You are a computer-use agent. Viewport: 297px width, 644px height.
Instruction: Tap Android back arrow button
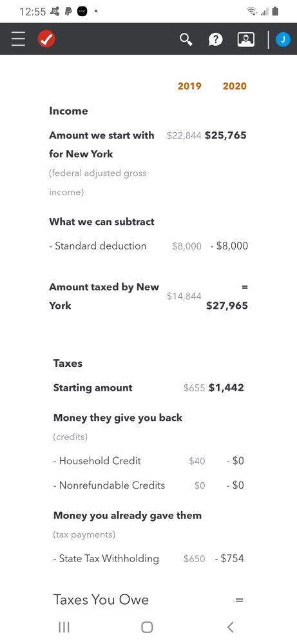coord(231,627)
